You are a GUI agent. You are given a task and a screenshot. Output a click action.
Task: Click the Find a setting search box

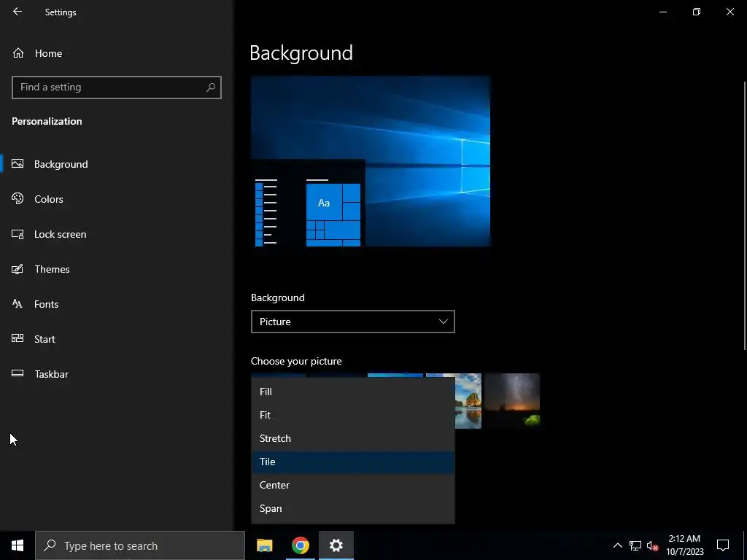pyautogui.click(x=116, y=87)
